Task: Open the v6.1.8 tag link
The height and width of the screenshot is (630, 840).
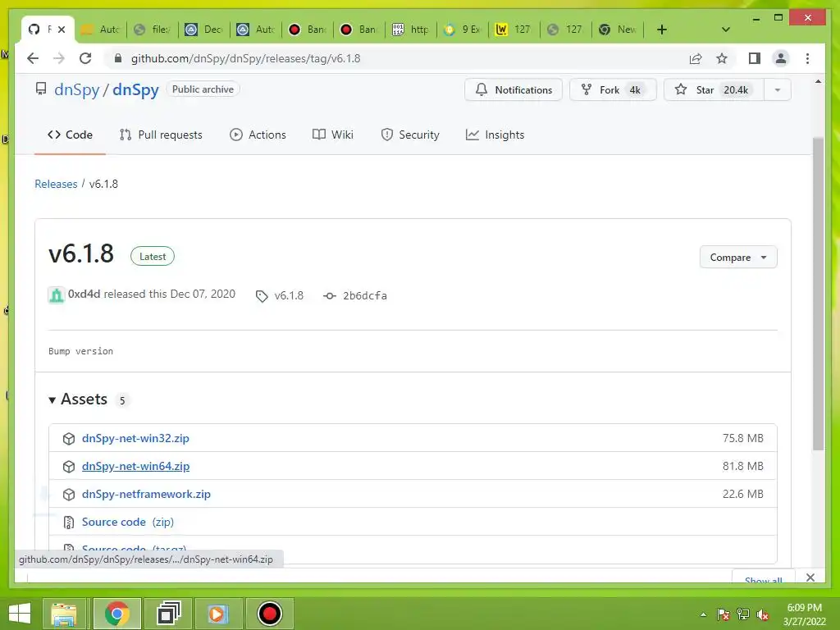Action: 289,295
